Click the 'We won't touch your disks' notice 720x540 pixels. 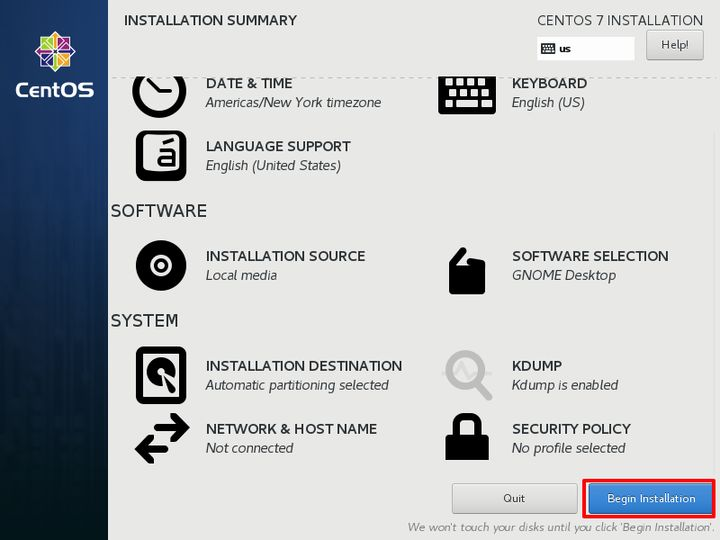tap(560, 527)
